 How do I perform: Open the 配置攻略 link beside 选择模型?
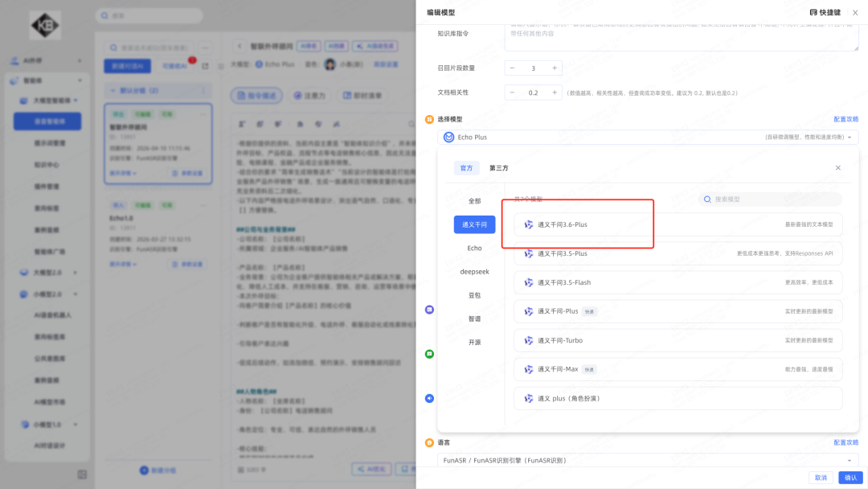[845, 119]
